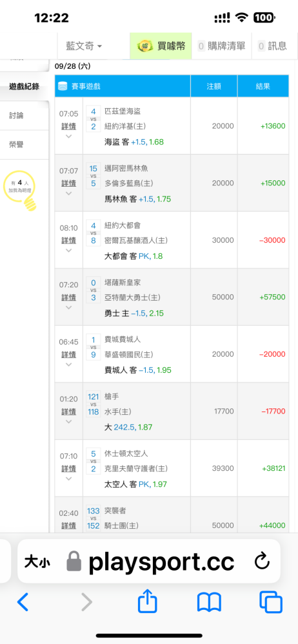Open Safari bookmarks book icon
This screenshot has height=644, width=298.
pos(209,603)
